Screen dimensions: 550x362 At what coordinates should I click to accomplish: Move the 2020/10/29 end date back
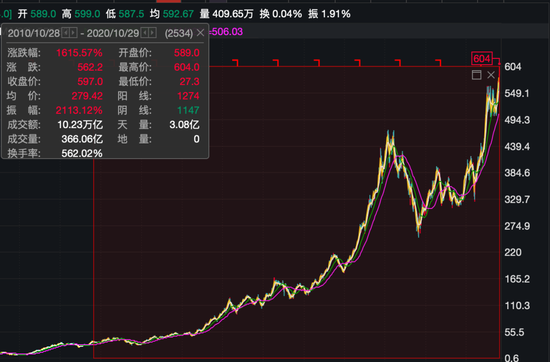[145, 33]
